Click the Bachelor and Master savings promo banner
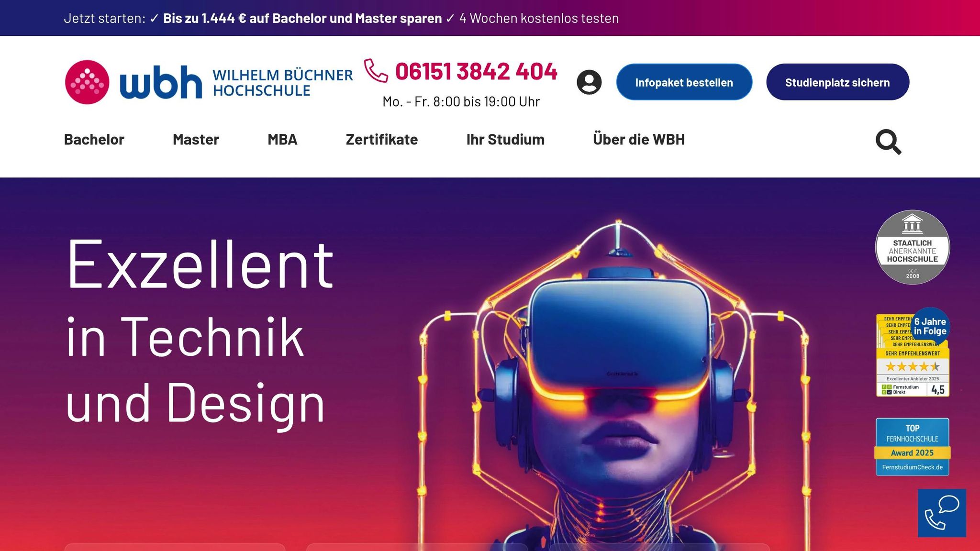The width and height of the screenshot is (980, 551). tap(302, 18)
